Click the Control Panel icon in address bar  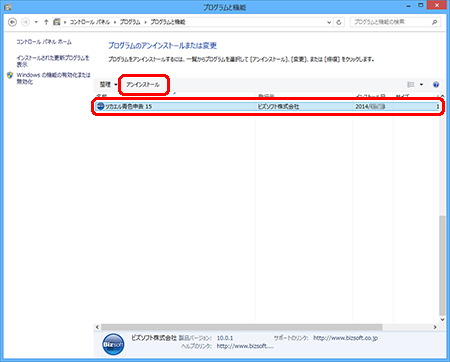(57, 22)
